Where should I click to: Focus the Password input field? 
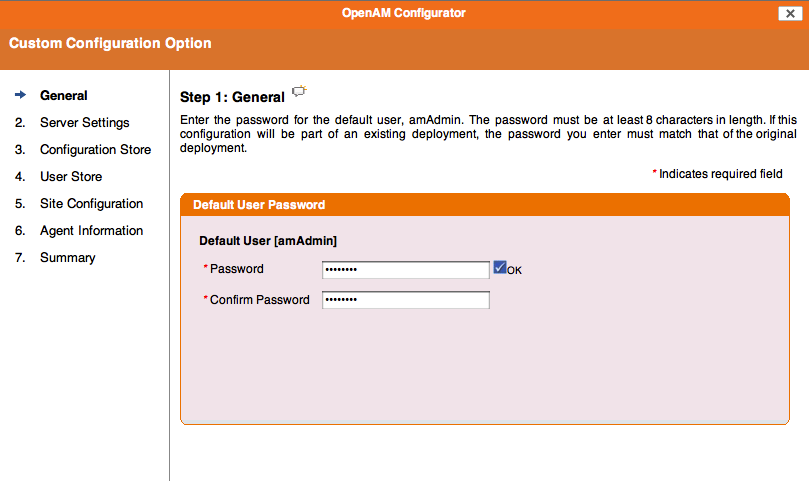(x=406, y=270)
